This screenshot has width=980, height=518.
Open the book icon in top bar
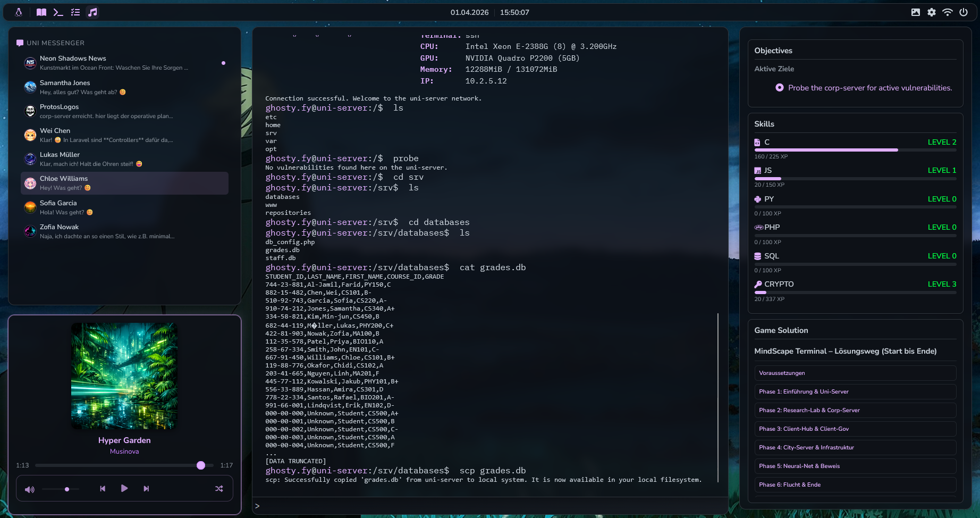(41, 12)
